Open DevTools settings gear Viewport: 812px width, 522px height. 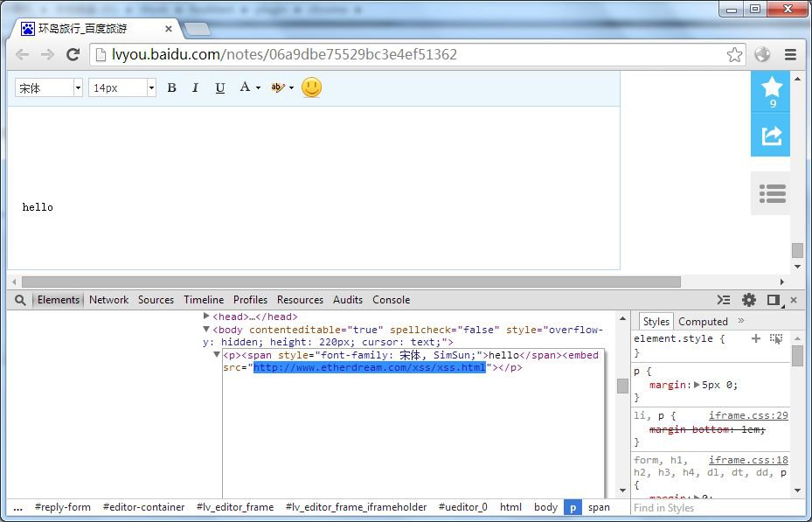[749, 300]
